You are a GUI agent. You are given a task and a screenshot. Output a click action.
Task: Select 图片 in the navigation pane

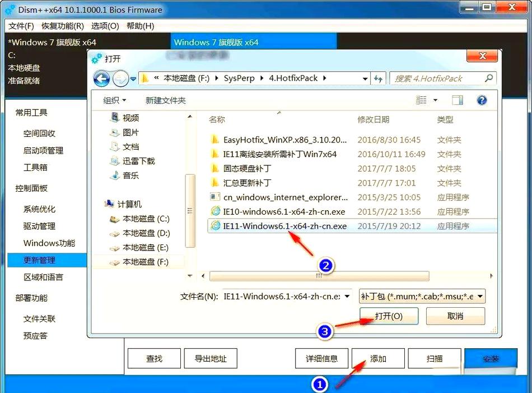pyautogui.click(x=124, y=132)
